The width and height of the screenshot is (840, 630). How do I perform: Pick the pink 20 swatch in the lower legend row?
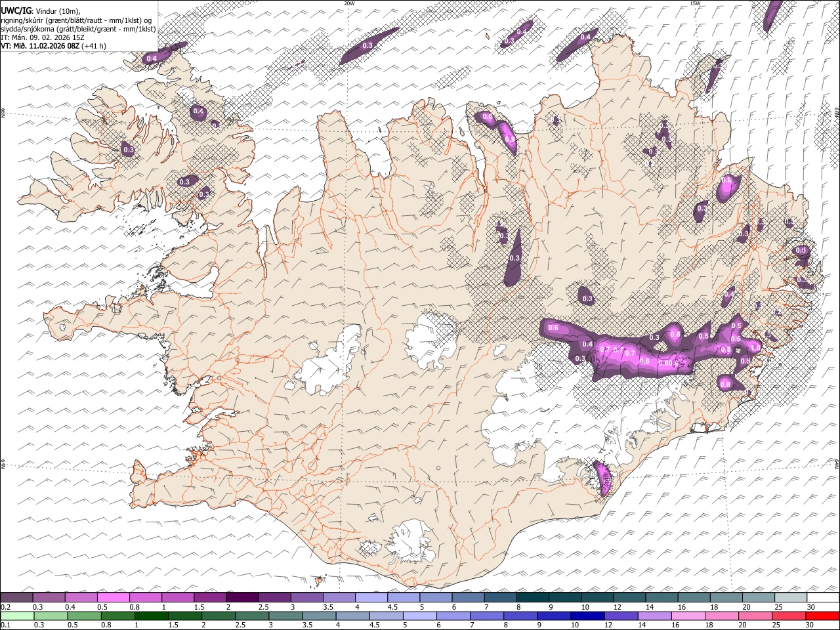click(x=755, y=616)
